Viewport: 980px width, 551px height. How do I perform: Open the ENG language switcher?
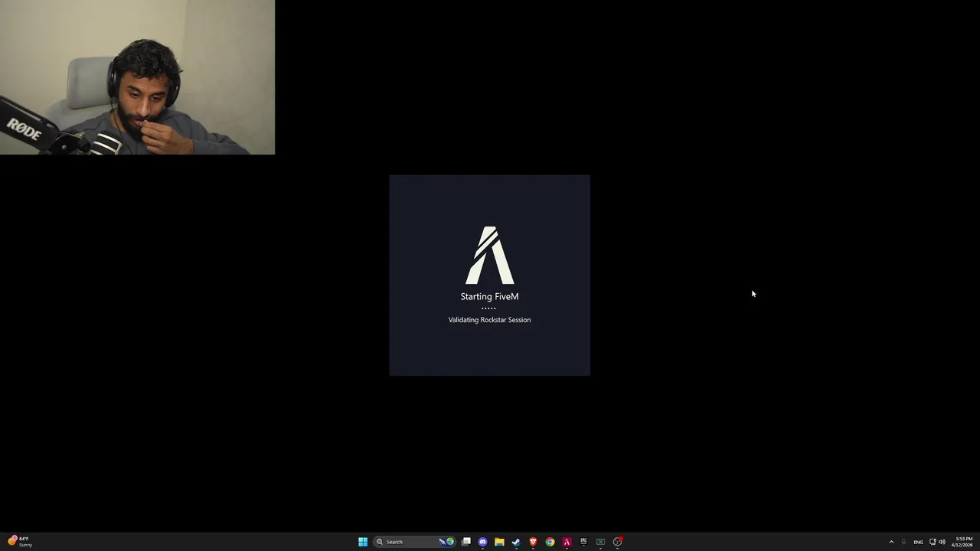click(x=918, y=542)
